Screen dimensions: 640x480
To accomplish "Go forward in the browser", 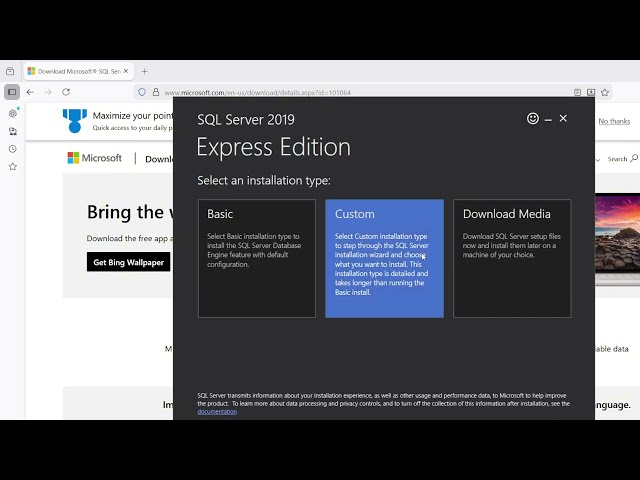I will pos(48,92).
